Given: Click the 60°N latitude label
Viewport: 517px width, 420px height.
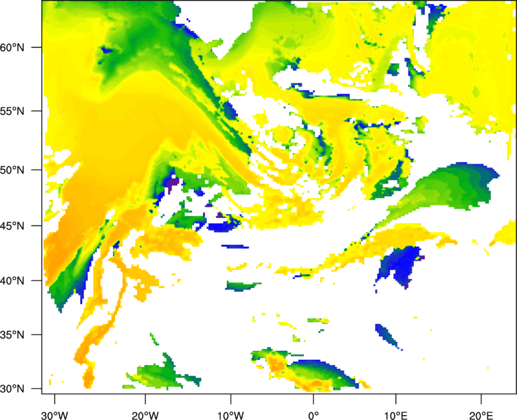Looking at the screenshot, I should click(12, 47).
